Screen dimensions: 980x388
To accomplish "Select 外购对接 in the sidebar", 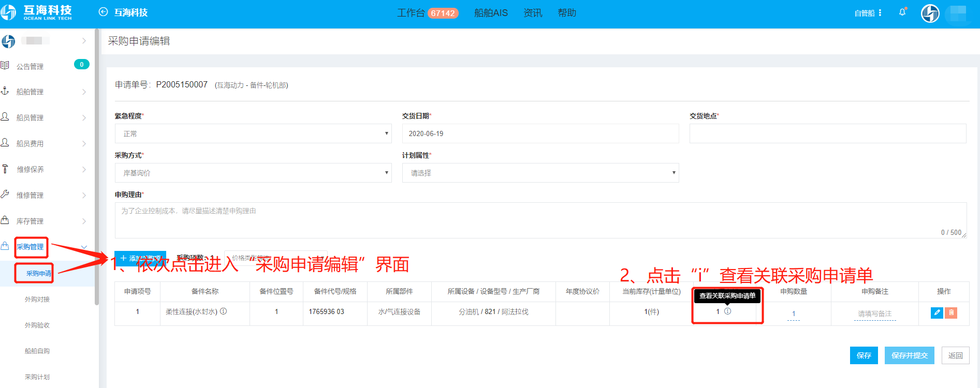I will click(37, 300).
